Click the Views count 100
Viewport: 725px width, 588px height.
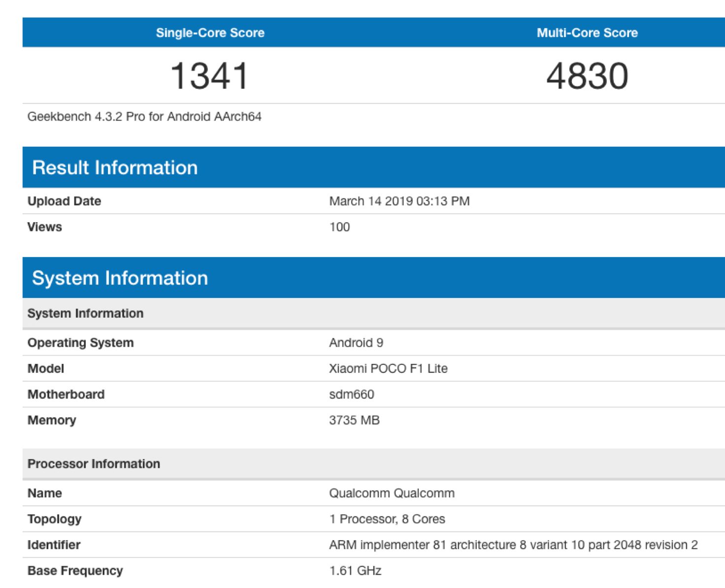pos(339,227)
